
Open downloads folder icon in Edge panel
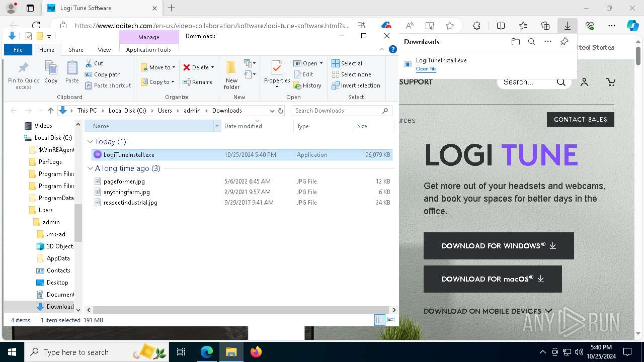coord(515,42)
